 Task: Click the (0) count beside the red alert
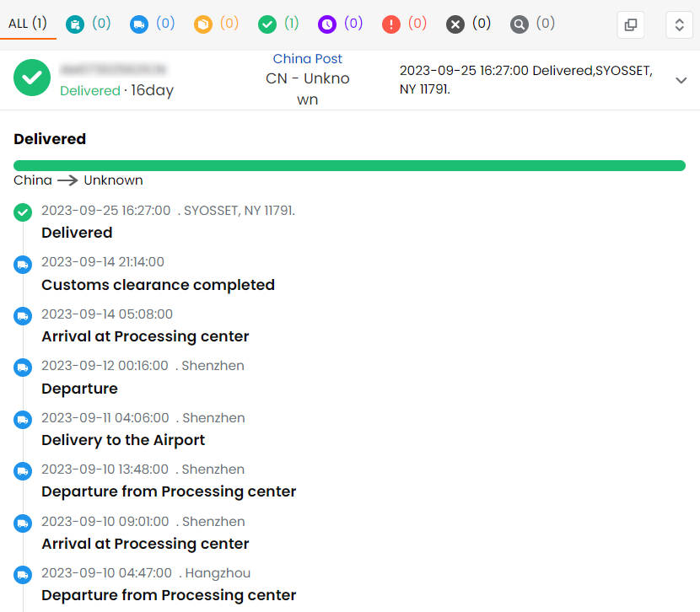pyautogui.click(x=417, y=24)
